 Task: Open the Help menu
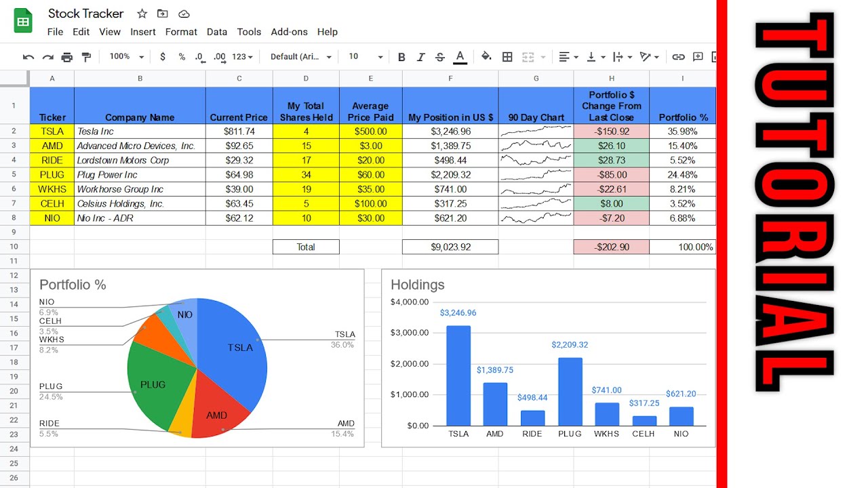pos(328,32)
